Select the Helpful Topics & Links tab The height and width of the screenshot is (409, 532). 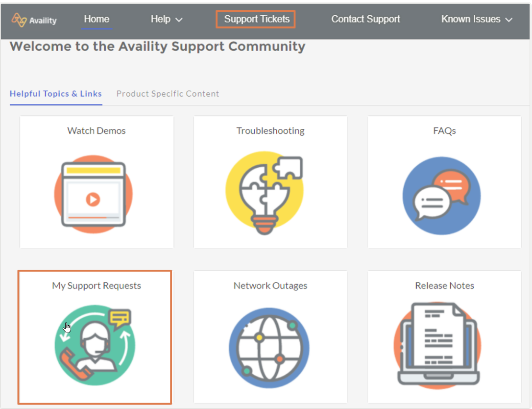point(56,94)
